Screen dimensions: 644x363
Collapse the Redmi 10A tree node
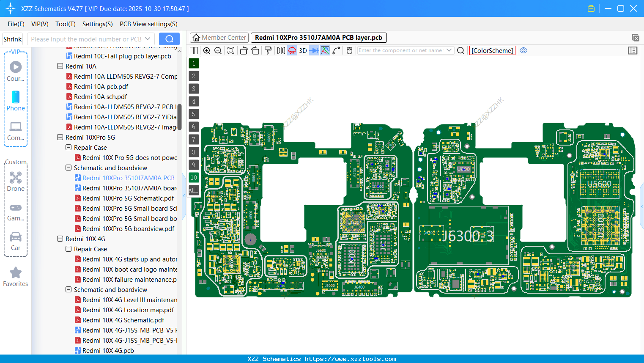point(60,66)
